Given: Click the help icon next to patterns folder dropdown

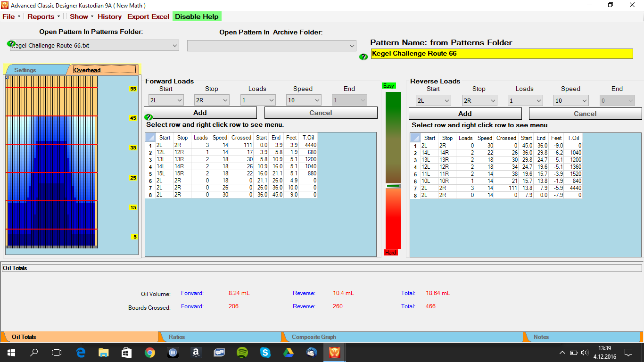Looking at the screenshot, I should coord(11,44).
